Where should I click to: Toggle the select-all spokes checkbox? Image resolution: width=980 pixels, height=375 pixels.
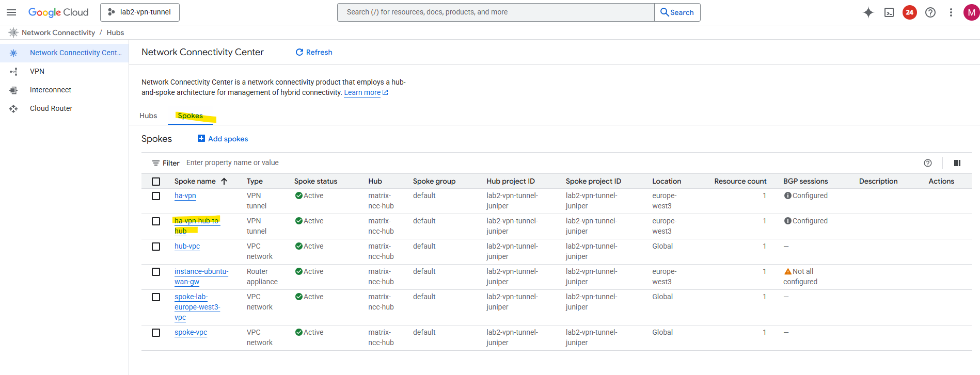(x=156, y=182)
